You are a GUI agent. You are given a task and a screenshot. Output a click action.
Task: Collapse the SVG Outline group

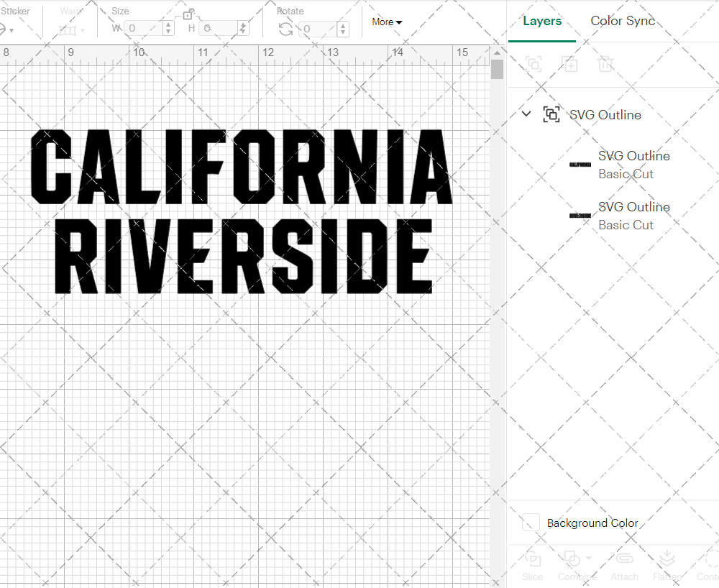pyautogui.click(x=526, y=114)
